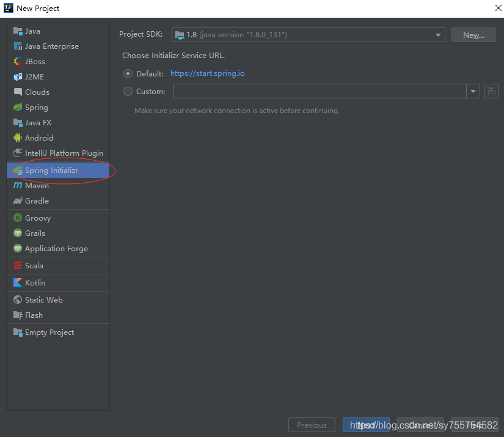Select Spring Initializr in the list
Viewport: 504px width, 437px height.
[58, 171]
